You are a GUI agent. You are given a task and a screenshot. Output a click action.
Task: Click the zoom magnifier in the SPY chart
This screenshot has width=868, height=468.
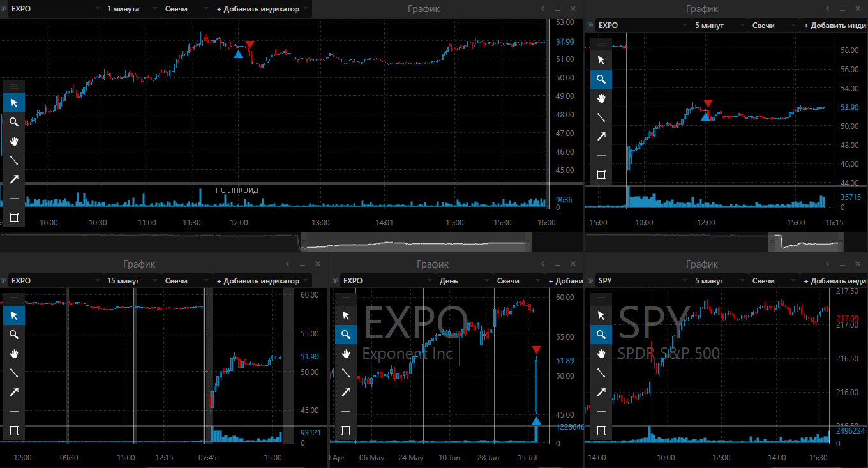tap(601, 335)
